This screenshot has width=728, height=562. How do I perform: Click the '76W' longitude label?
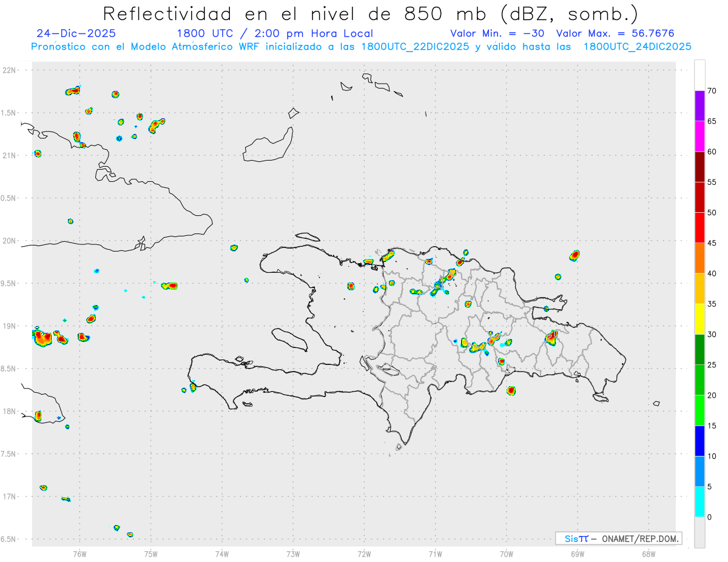(x=79, y=554)
